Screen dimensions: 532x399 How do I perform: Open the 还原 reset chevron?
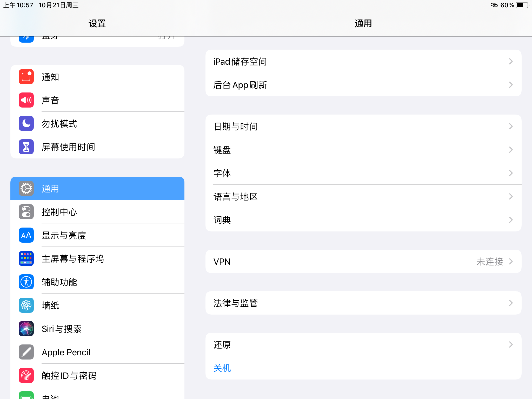(x=511, y=344)
